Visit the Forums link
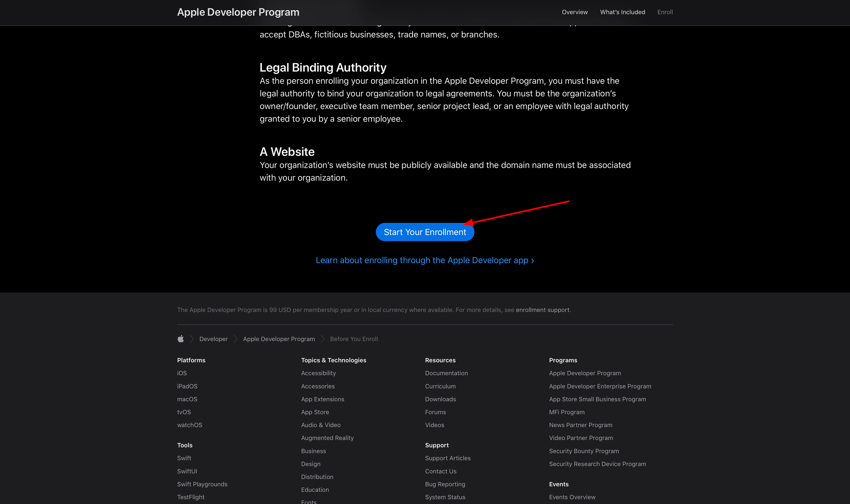850x504 pixels. [x=435, y=412]
